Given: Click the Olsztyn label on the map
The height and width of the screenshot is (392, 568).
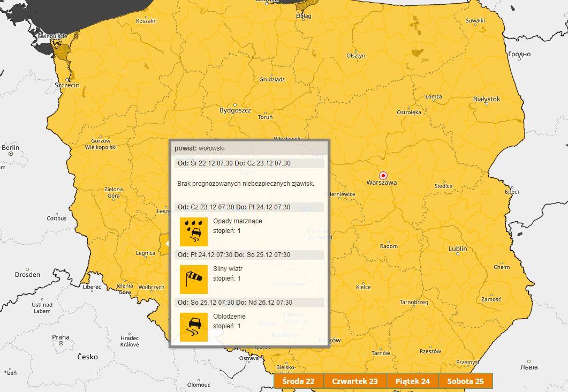Looking at the screenshot, I should [x=355, y=56].
